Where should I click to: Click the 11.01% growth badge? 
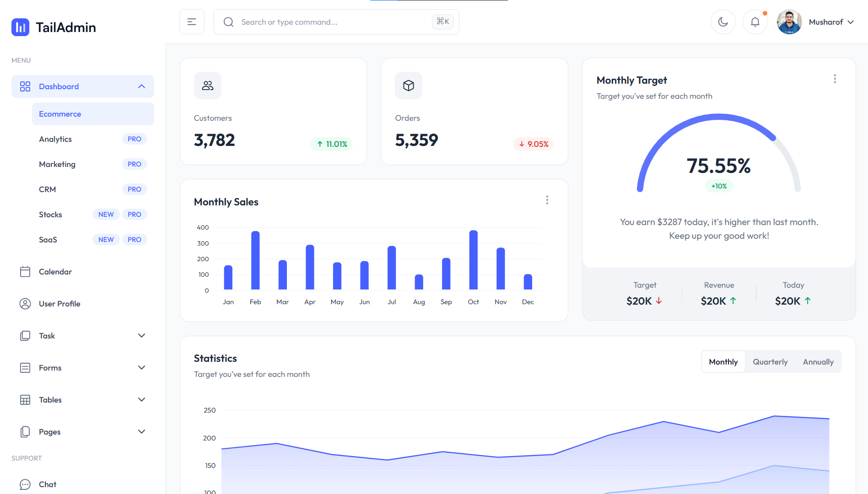click(332, 144)
